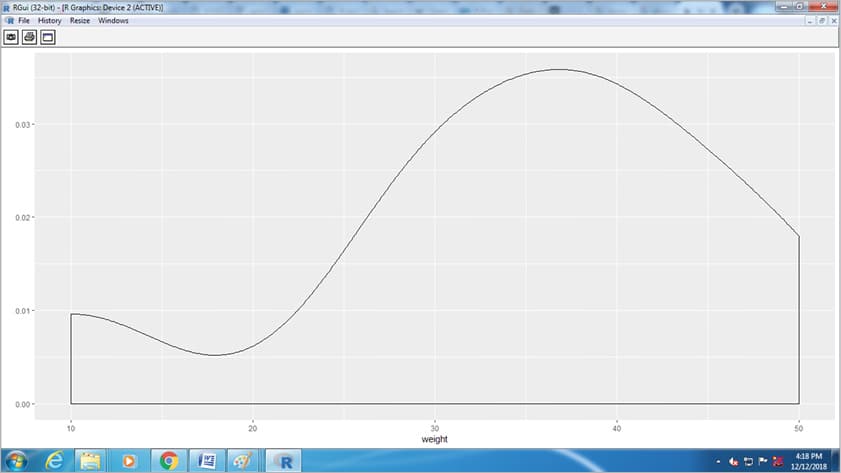Open File Explorer from taskbar
The height and width of the screenshot is (473, 841).
point(91,460)
